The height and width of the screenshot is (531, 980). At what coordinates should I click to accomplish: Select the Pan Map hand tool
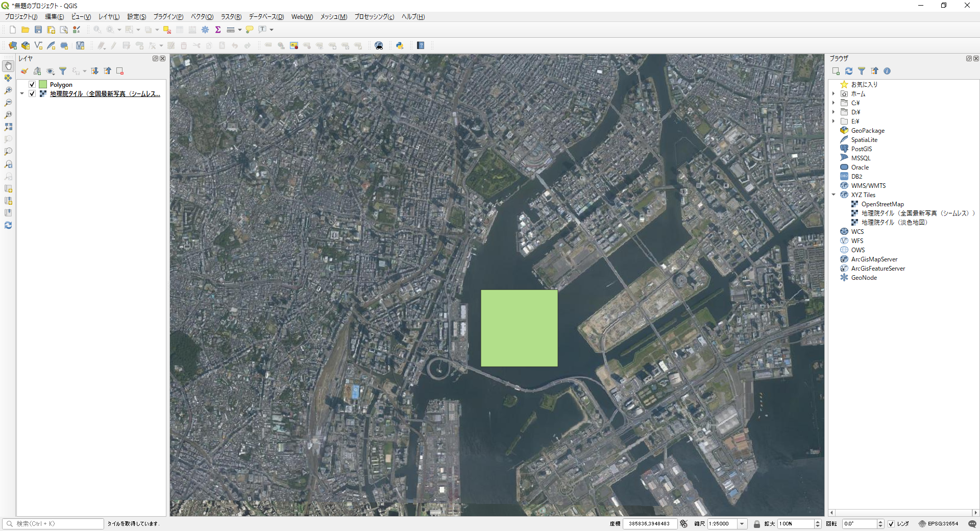(8, 66)
